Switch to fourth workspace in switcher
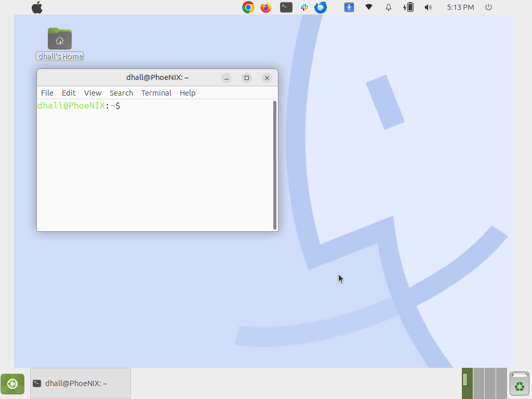 tap(501, 383)
